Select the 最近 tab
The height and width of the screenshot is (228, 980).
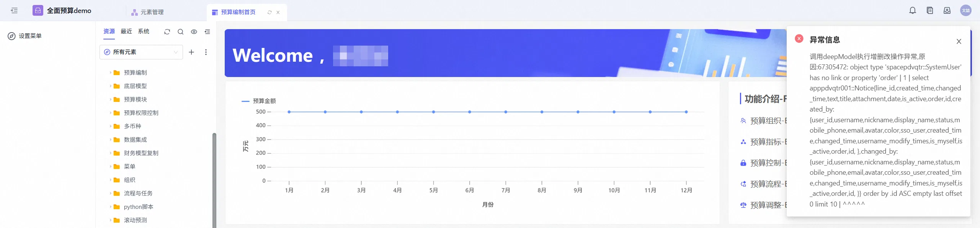click(126, 31)
